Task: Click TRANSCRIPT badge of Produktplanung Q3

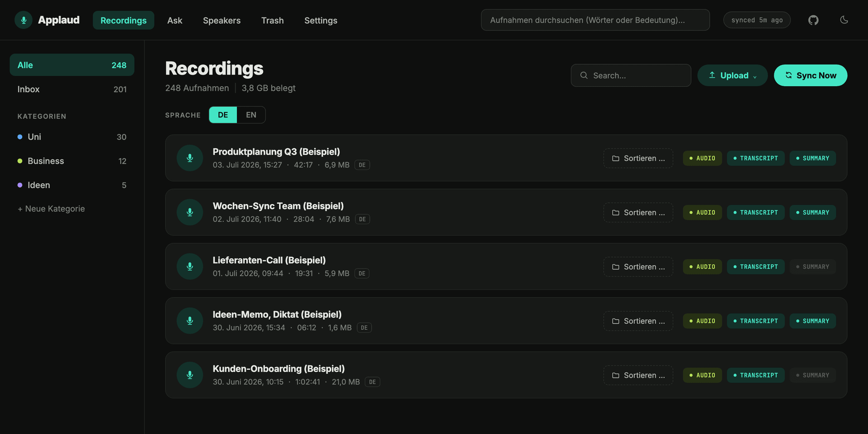Action: 755,158
